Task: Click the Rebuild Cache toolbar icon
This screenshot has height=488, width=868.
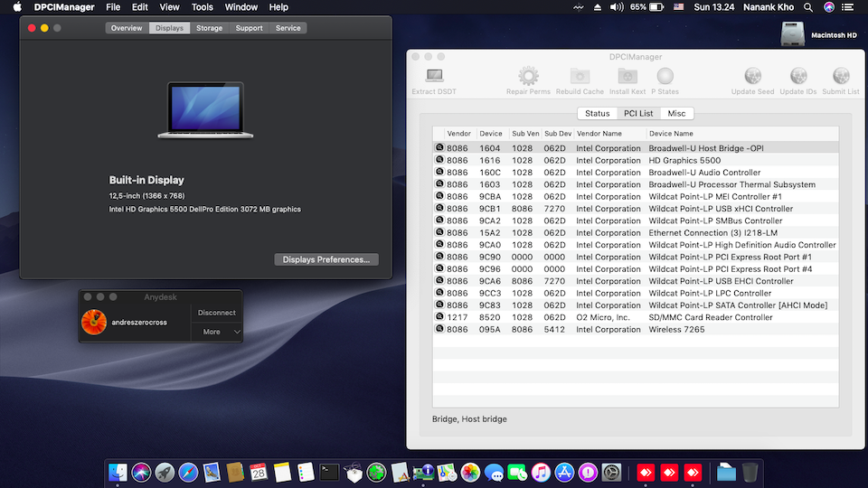Action: pyautogui.click(x=580, y=76)
